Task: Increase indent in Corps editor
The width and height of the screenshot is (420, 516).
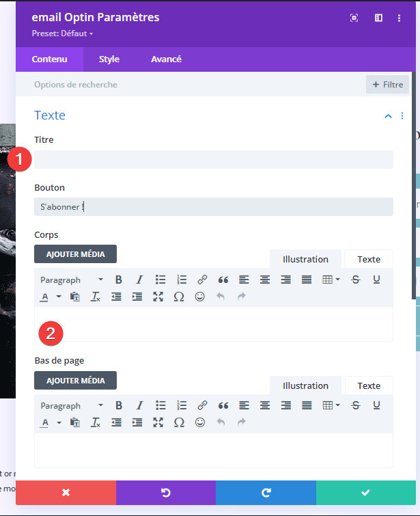Action: pos(137,297)
